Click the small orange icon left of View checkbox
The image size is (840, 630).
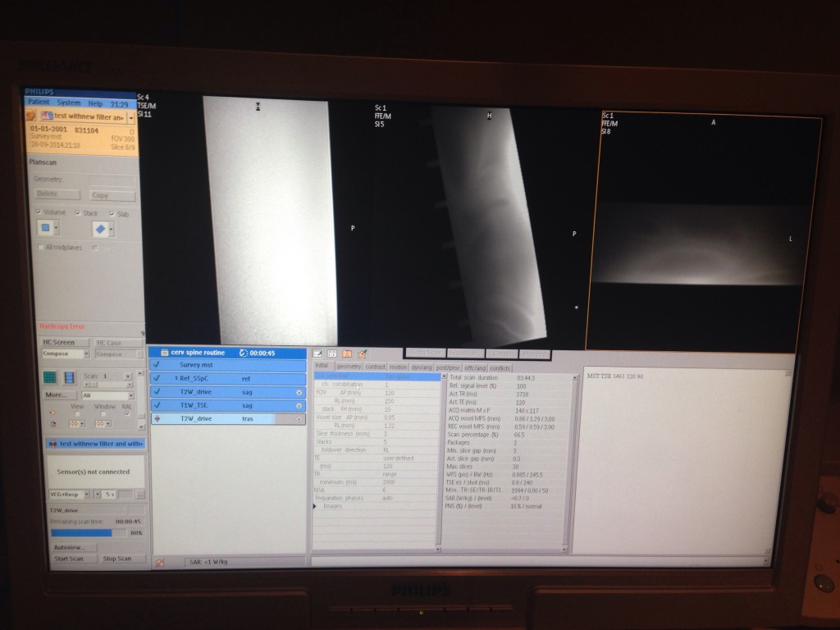(52, 413)
